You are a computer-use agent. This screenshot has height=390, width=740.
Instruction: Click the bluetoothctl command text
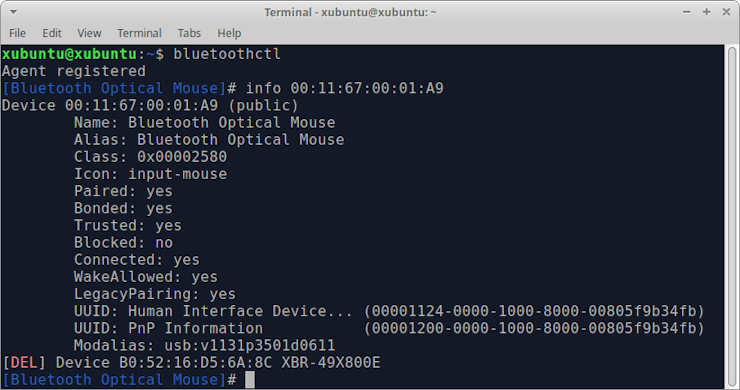(227, 54)
